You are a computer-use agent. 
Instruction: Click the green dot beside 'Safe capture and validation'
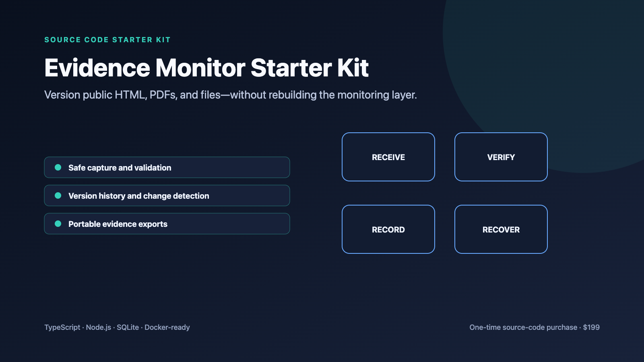tap(58, 167)
